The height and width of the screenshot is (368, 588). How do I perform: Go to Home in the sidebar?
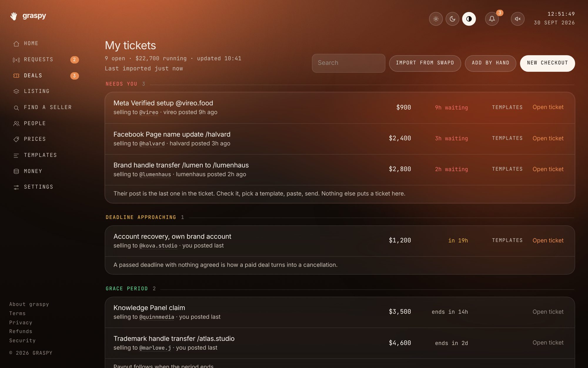point(26,44)
